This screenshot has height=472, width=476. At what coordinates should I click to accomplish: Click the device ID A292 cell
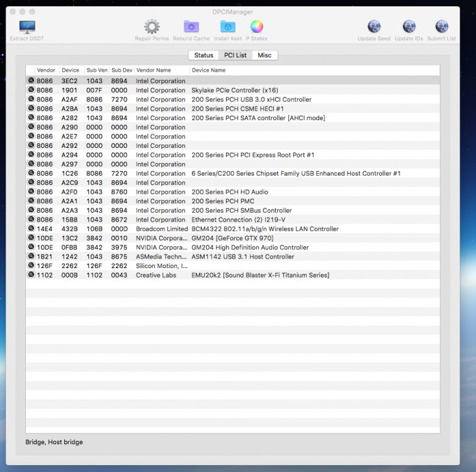(x=69, y=145)
